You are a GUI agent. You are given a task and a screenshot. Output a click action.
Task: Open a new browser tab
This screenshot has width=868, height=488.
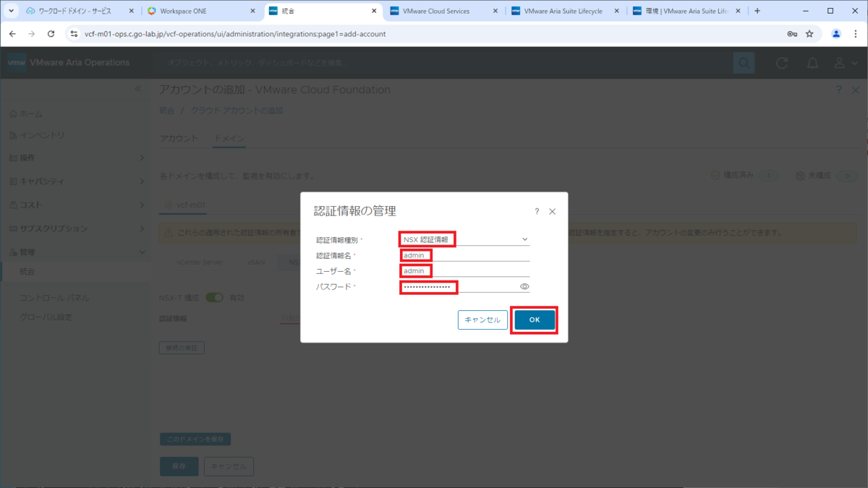point(757,11)
